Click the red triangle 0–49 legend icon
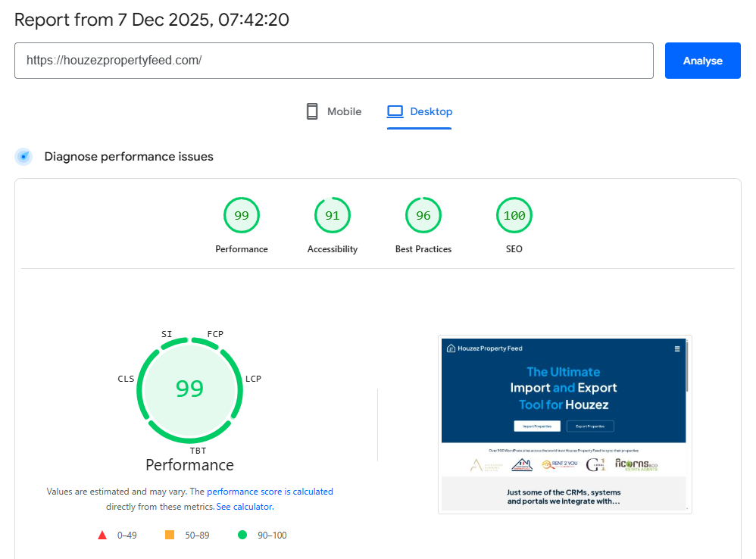The image size is (756, 559). click(x=102, y=536)
